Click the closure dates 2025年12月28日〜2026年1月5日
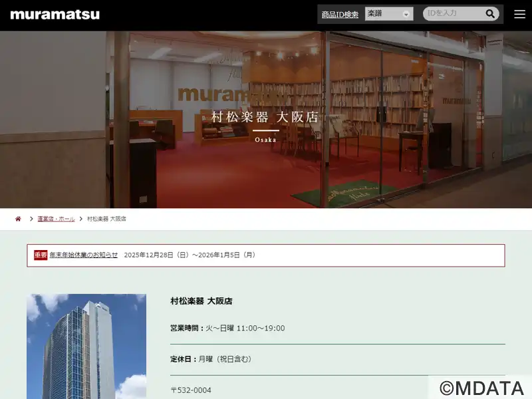532x399 pixels. click(x=190, y=255)
